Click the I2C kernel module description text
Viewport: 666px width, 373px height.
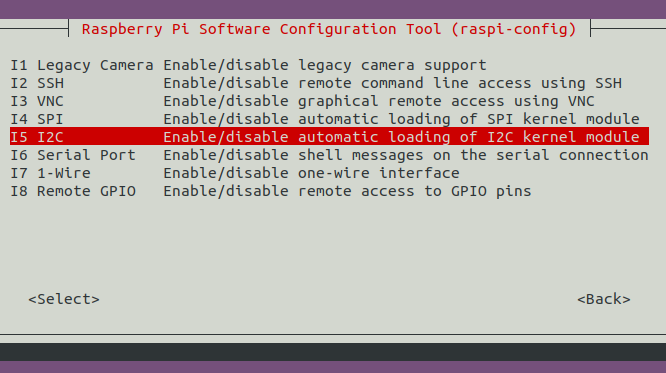pyautogui.click(x=401, y=137)
